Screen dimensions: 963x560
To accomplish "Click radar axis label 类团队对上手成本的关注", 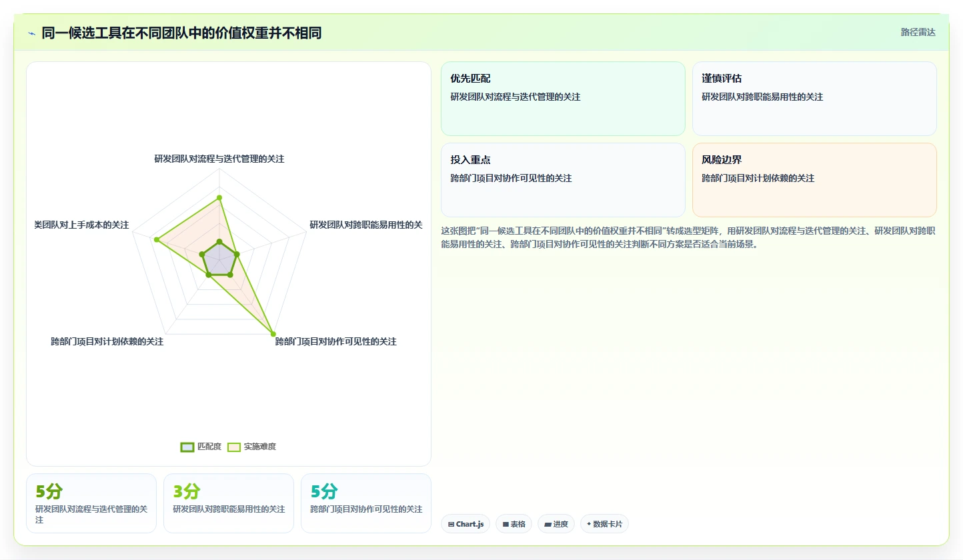I will pos(81,225).
